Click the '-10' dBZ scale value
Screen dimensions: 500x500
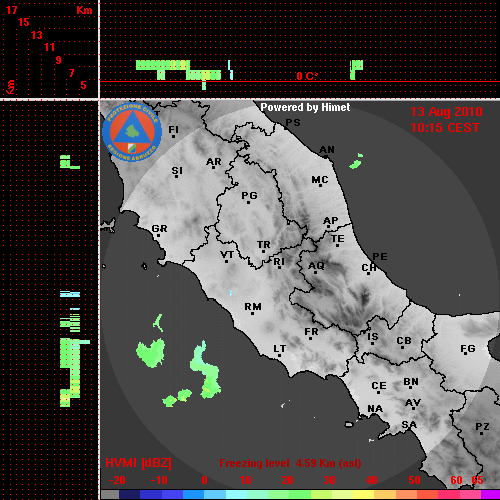[x=159, y=480]
